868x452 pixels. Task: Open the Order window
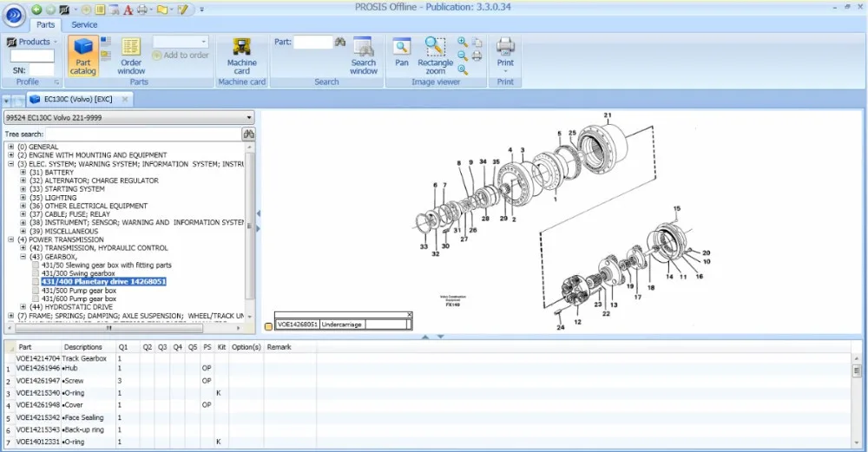131,56
